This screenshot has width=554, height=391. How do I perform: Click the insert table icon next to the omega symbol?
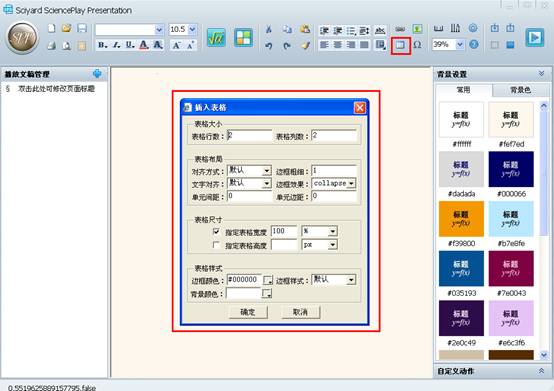tap(401, 45)
